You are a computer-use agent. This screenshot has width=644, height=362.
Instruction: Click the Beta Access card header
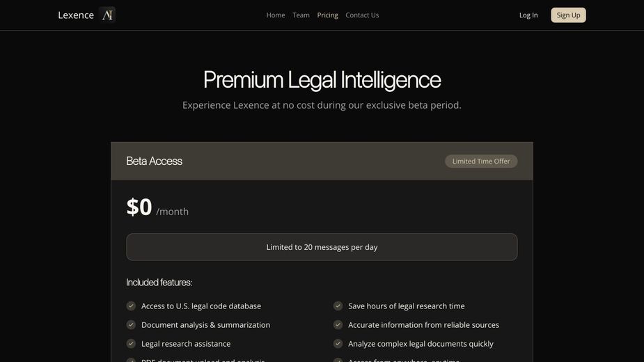click(x=155, y=161)
